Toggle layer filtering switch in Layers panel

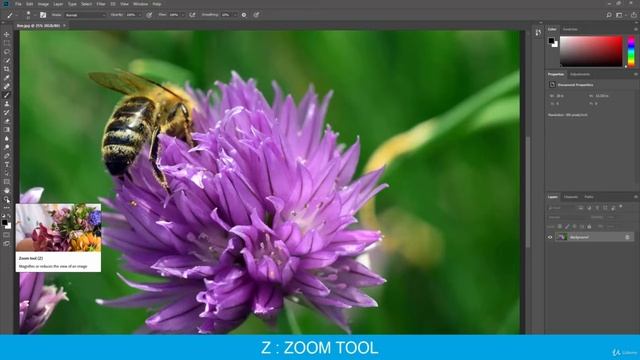621,207
